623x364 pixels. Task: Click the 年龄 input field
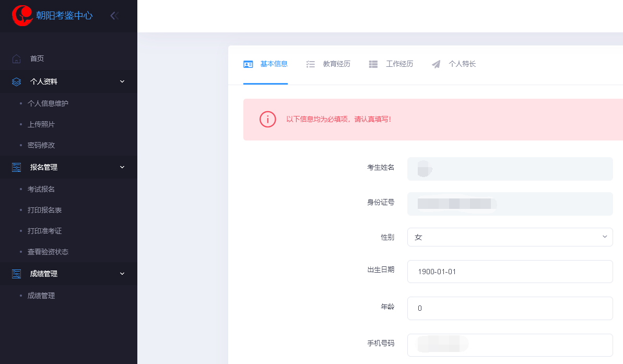click(x=510, y=308)
